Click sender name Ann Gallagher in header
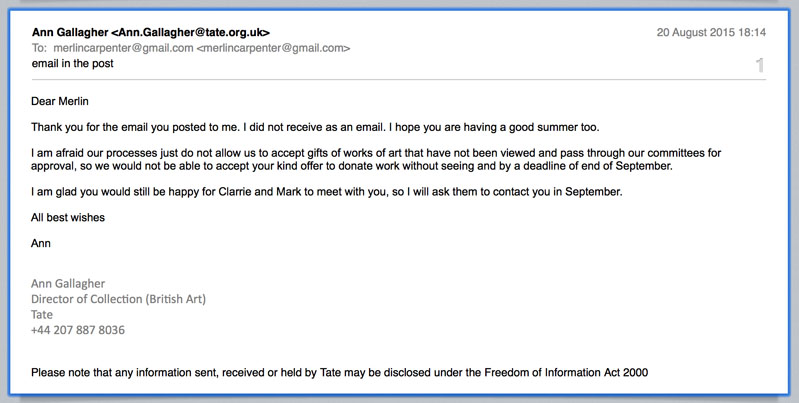 70,33
